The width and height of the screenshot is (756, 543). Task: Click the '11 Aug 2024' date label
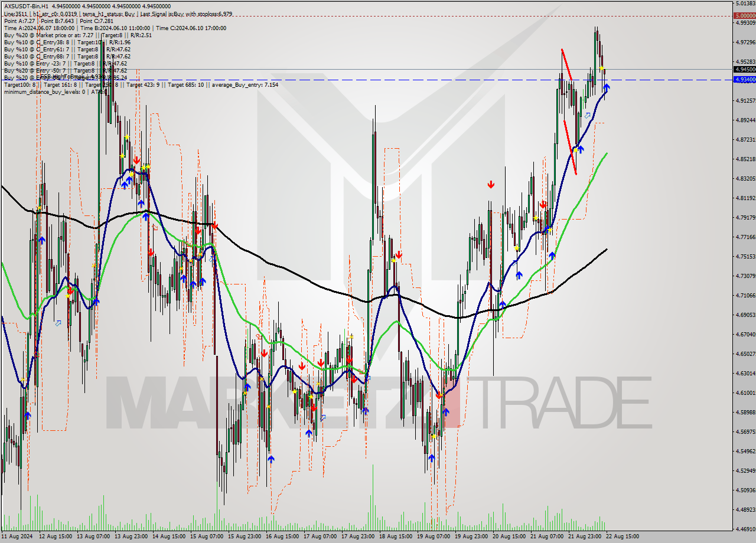coord(17,537)
